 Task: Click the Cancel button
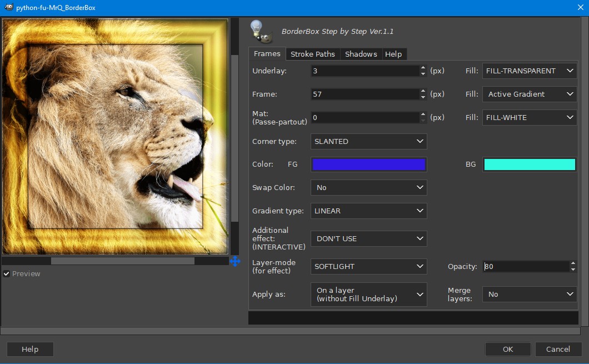click(558, 350)
